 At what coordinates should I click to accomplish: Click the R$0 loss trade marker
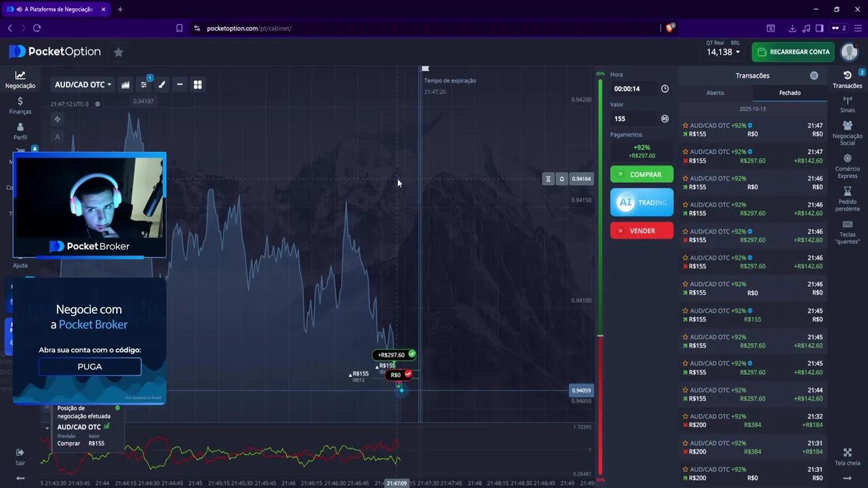(400, 375)
